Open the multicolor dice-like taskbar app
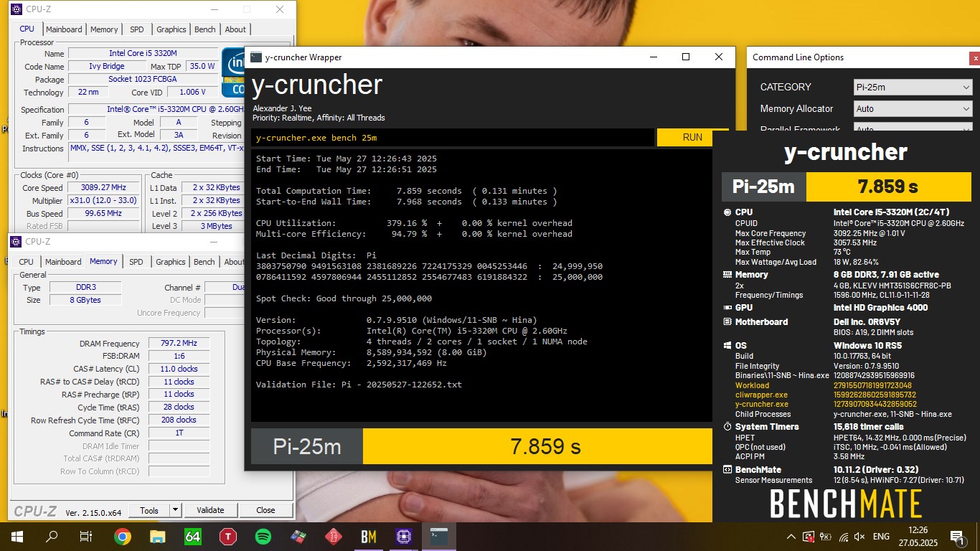The height and width of the screenshot is (551, 980). coord(298,536)
